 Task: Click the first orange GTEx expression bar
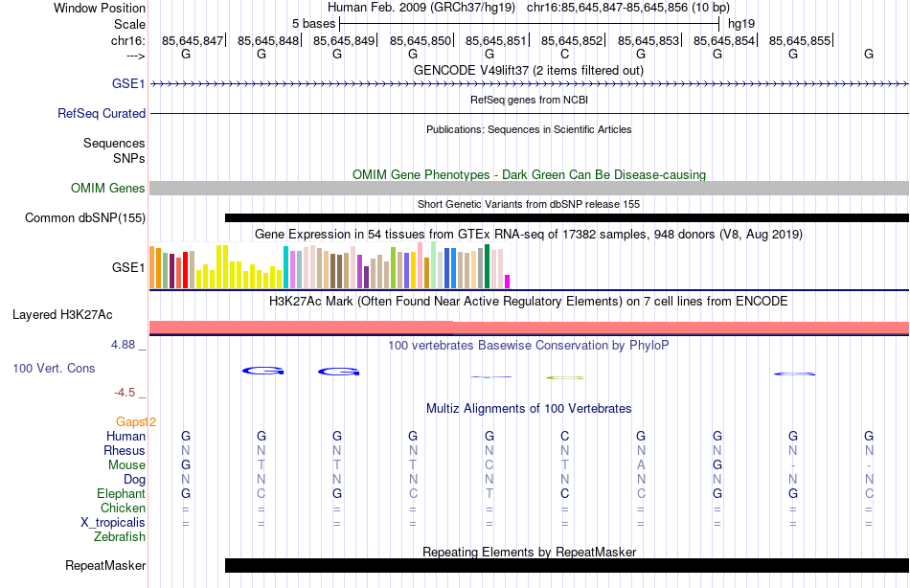coord(152,267)
